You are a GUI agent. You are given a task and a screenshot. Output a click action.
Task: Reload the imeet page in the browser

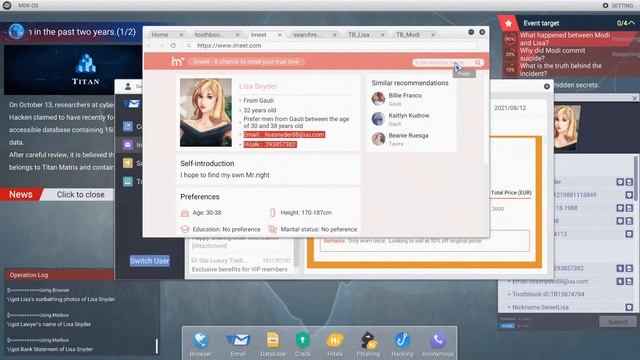(x=173, y=46)
